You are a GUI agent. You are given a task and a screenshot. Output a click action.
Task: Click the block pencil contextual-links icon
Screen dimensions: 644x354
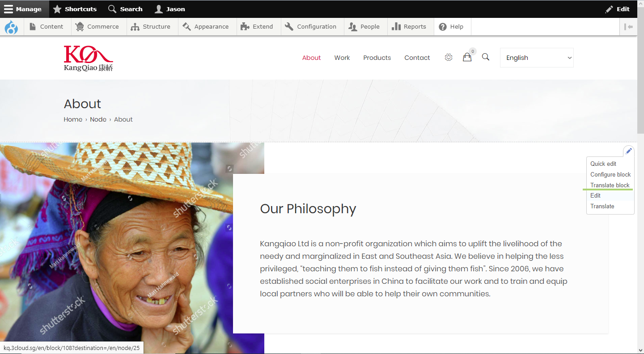(628, 151)
